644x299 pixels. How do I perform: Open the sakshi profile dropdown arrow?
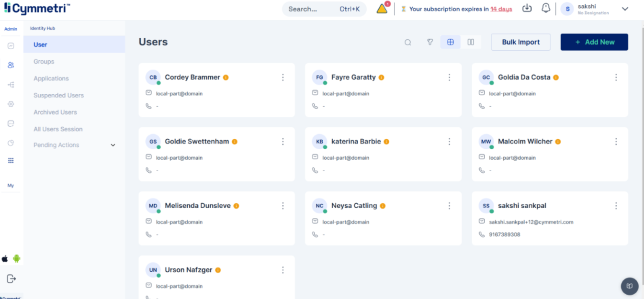pyautogui.click(x=625, y=9)
